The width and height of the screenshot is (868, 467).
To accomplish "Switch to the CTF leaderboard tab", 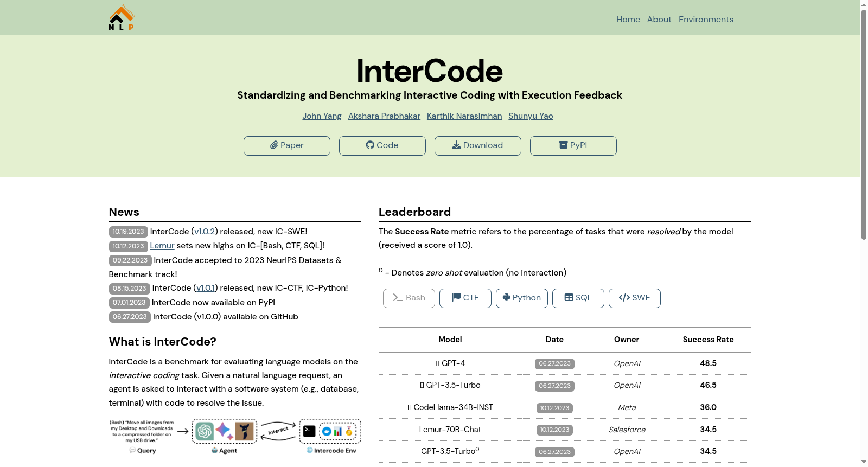I will pyautogui.click(x=465, y=298).
